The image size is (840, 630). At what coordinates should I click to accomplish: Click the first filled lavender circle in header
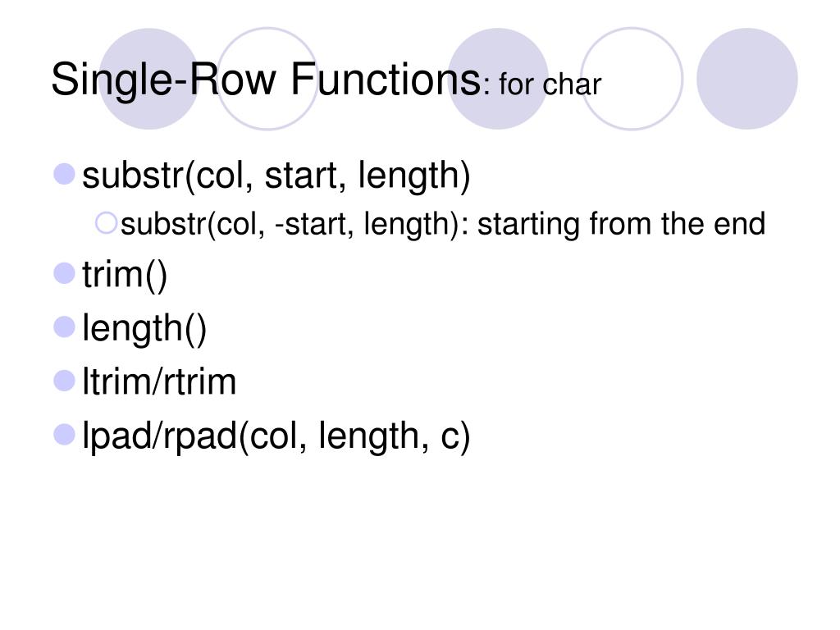[149, 79]
